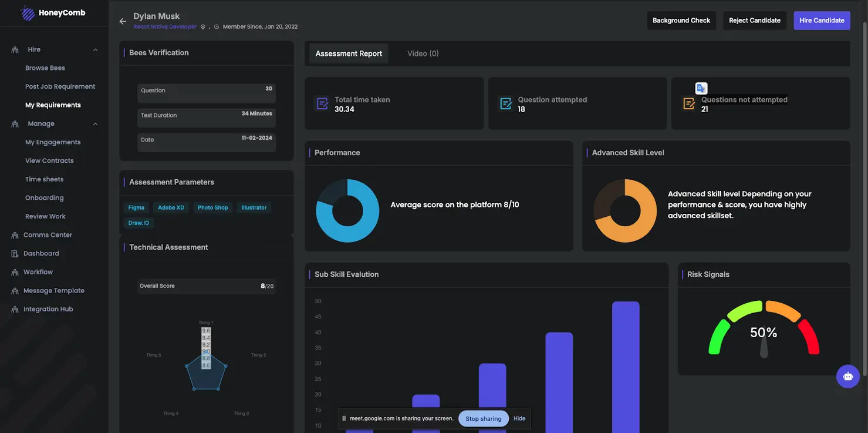
Task: Click the bar reaching 40 in Sub Skill chart
Action: point(559,382)
